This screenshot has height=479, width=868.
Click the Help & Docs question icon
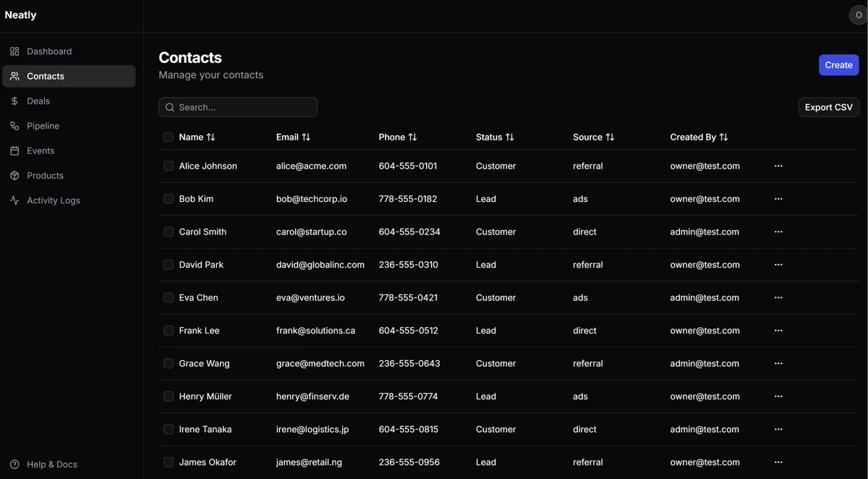click(14, 465)
